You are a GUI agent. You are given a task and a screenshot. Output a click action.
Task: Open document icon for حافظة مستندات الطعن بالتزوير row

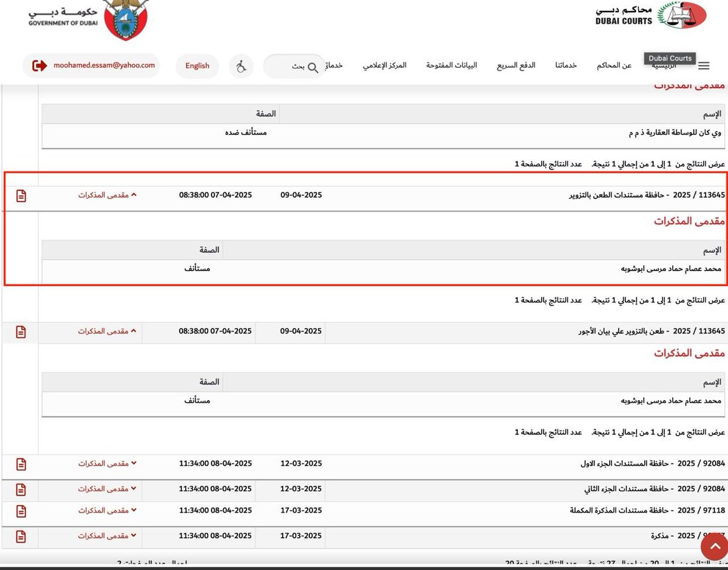point(21,195)
